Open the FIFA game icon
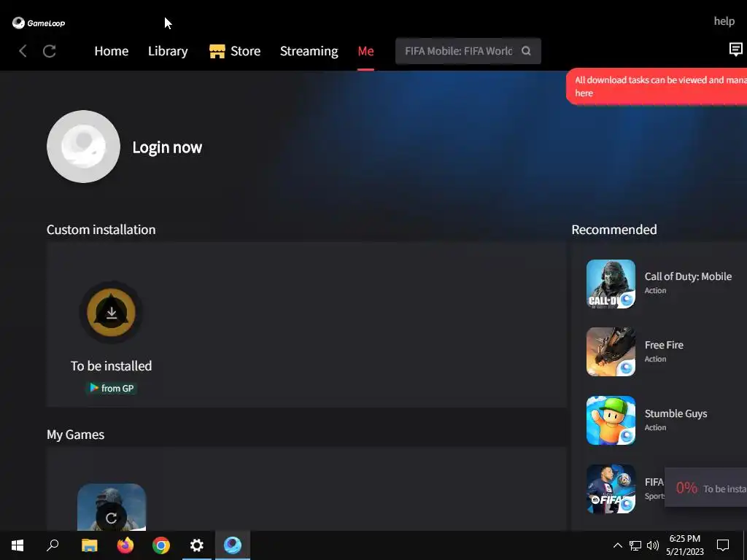Screen dimensions: 747x560 coord(611,489)
